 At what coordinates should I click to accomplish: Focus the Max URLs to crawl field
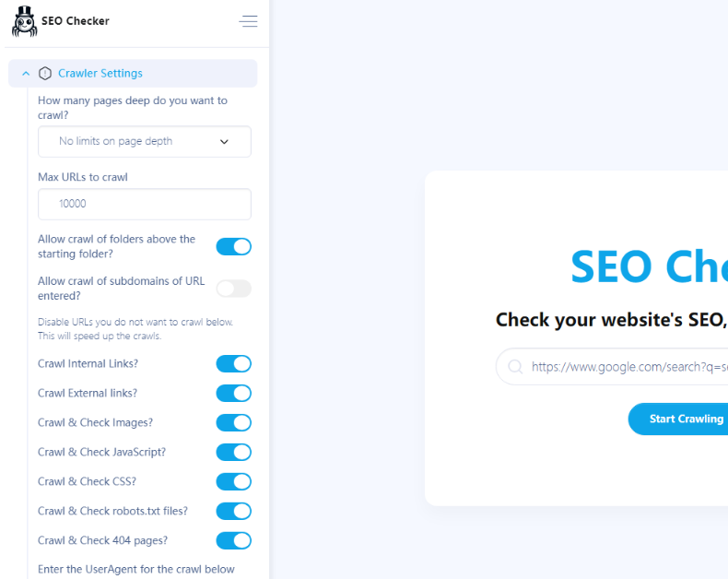pos(144,204)
